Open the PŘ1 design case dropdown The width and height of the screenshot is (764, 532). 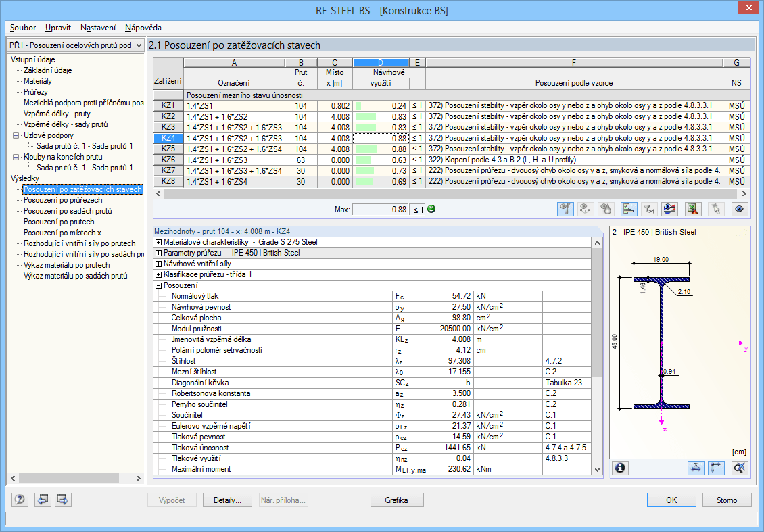click(138, 45)
